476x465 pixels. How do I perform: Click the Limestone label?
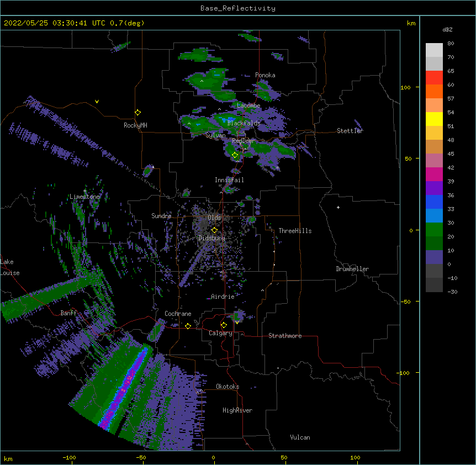click(x=84, y=197)
